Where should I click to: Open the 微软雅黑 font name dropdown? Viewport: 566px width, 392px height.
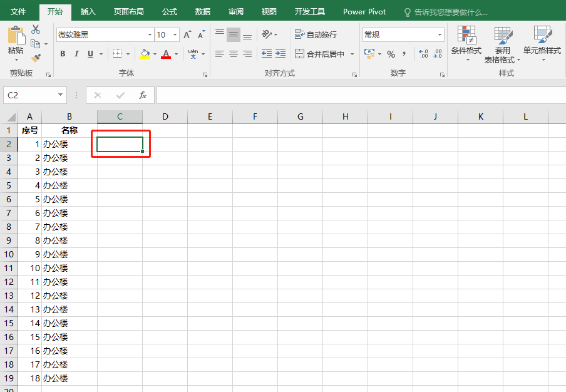150,34
